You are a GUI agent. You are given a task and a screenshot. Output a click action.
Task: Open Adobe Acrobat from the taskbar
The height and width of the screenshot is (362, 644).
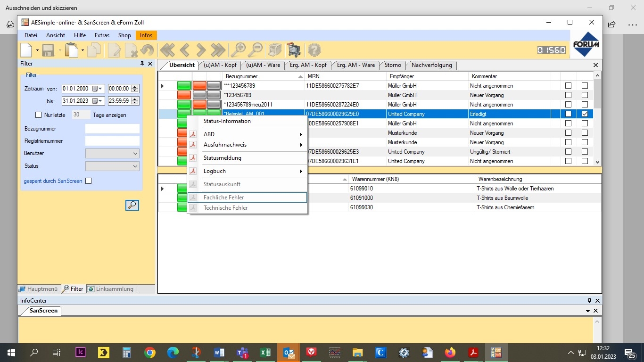point(473,353)
